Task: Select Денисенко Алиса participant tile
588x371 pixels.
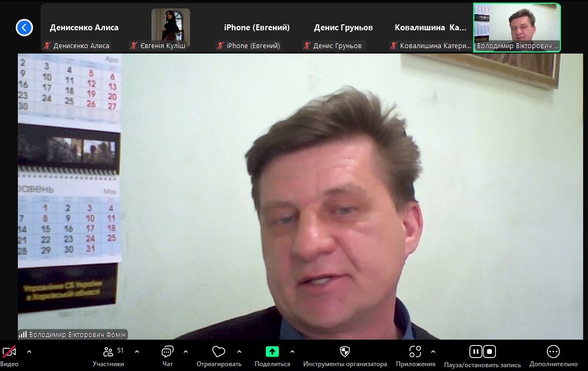Action: pyautogui.click(x=84, y=28)
